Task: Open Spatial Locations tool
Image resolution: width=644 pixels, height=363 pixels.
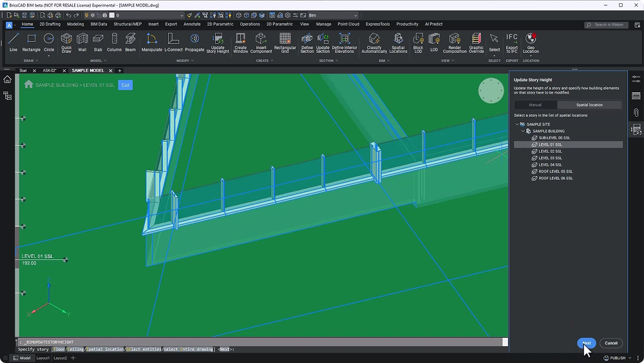Action: pyautogui.click(x=398, y=43)
